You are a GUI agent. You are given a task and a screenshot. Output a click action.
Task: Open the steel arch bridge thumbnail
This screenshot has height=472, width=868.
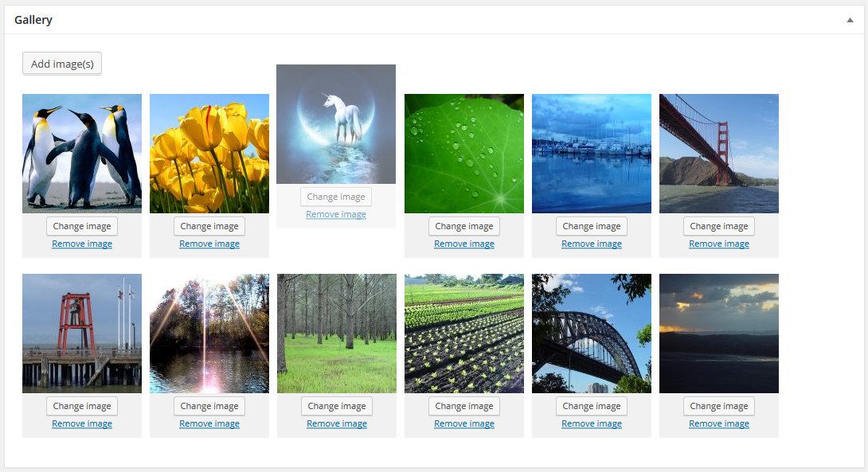(x=591, y=334)
